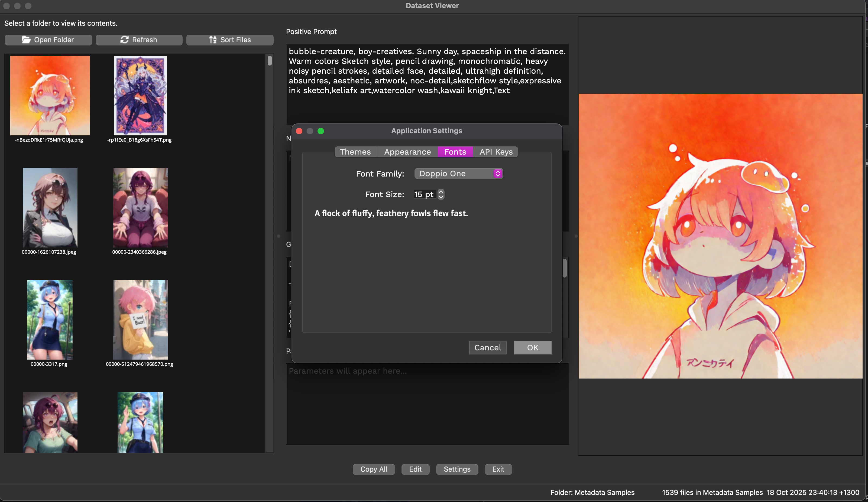Click the Copy All button
Screen dimensions: 868x502
tap(373, 469)
